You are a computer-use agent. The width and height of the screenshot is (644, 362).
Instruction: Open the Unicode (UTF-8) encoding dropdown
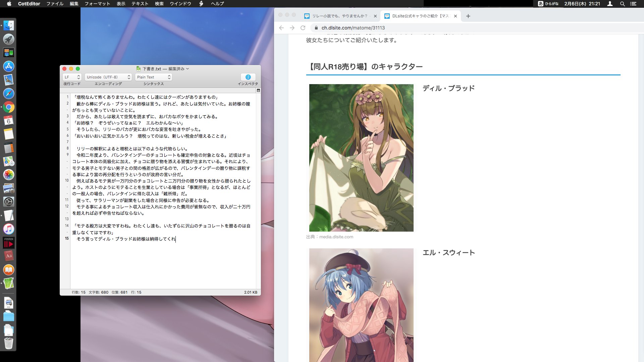coord(108,77)
